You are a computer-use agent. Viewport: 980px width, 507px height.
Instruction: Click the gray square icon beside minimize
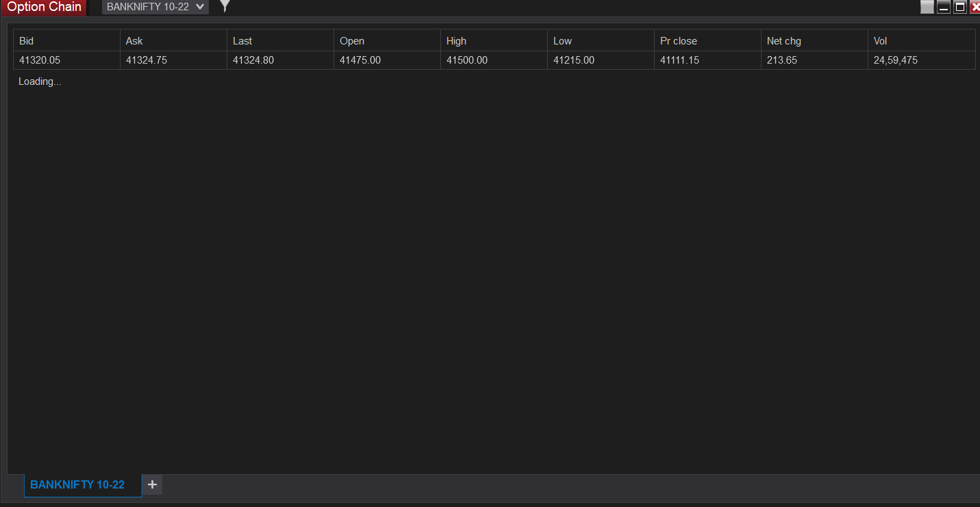click(x=927, y=7)
